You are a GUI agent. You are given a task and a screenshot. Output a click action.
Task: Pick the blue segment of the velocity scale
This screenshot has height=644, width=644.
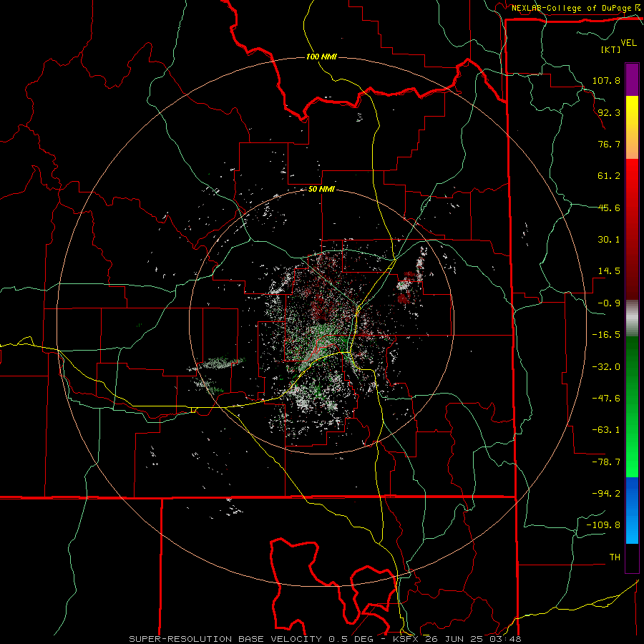pos(632,510)
